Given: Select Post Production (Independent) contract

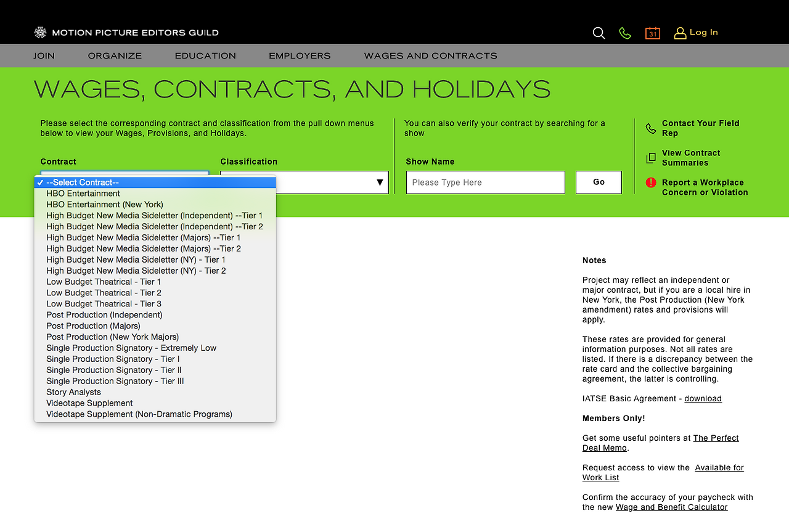Looking at the screenshot, I should (x=155, y=315).
